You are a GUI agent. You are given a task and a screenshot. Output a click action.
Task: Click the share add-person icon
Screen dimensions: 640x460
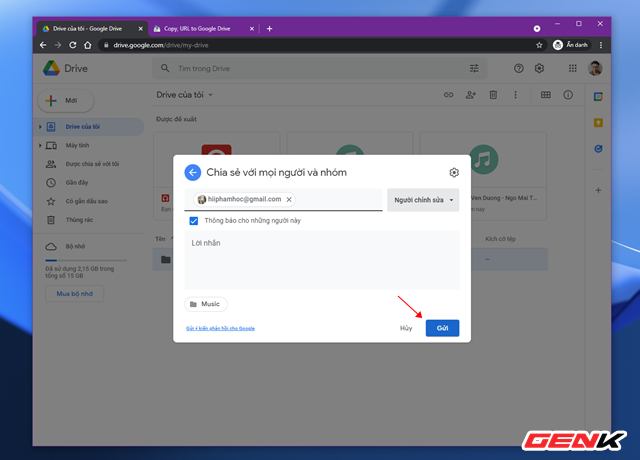click(x=471, y=95)
